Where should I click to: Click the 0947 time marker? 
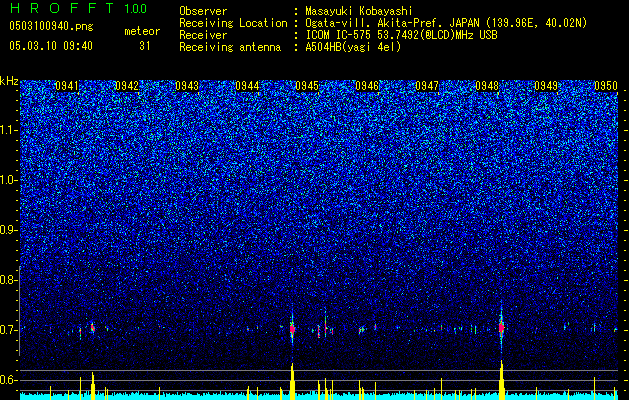(427, 86)
